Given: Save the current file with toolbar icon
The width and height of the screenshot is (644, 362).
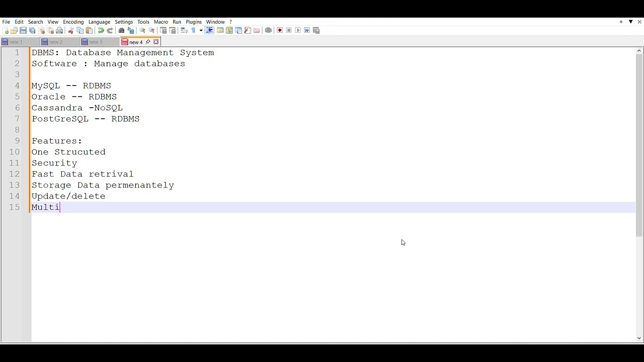Looking at the screenshot, I should 23,30.
